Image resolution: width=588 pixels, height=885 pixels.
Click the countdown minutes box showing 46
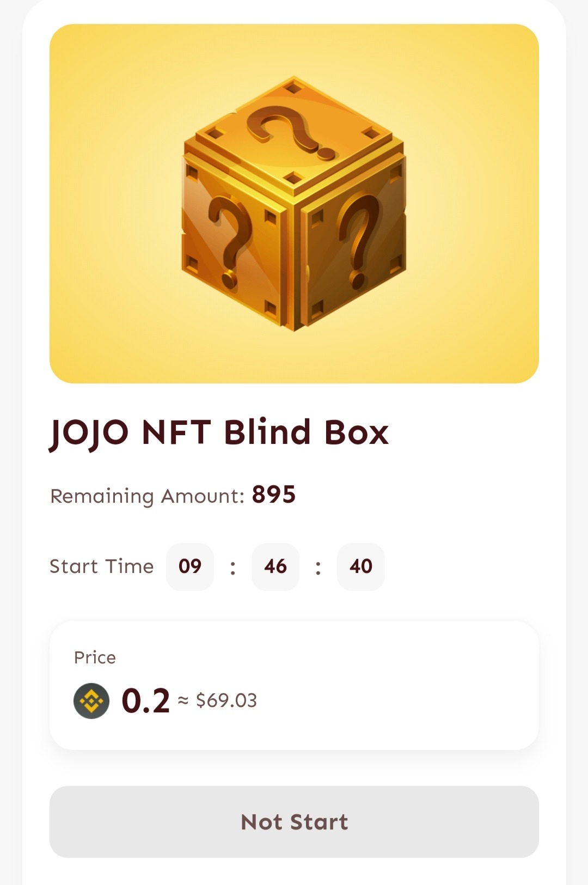tap(275, 566)
